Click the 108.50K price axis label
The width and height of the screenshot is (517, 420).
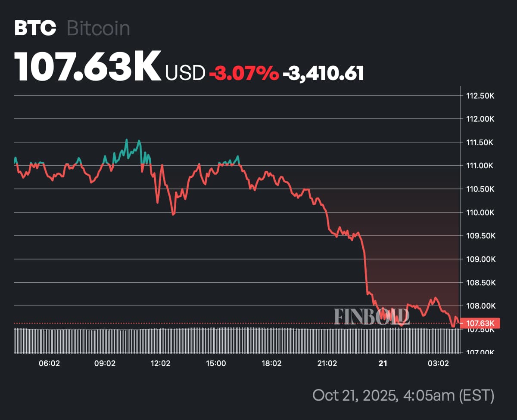(x=480, y=283)
